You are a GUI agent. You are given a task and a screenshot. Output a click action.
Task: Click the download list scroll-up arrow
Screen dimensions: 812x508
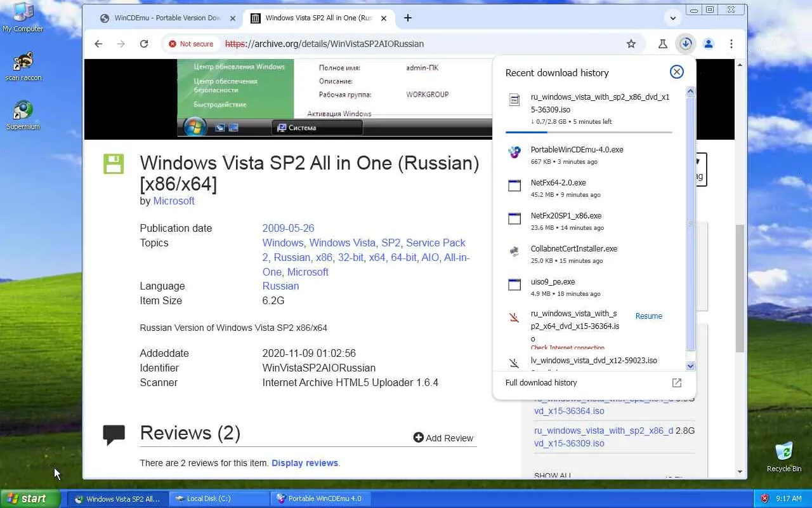tap(691, 91)
